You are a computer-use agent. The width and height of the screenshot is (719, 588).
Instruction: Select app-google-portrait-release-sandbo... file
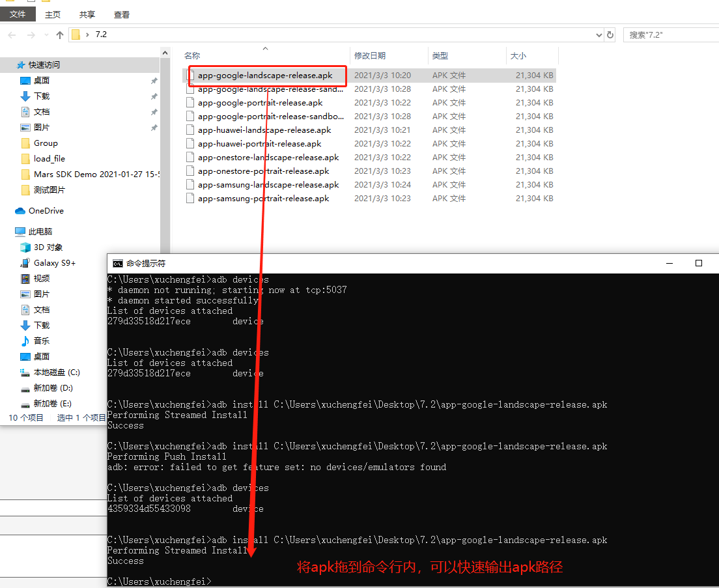270,117
